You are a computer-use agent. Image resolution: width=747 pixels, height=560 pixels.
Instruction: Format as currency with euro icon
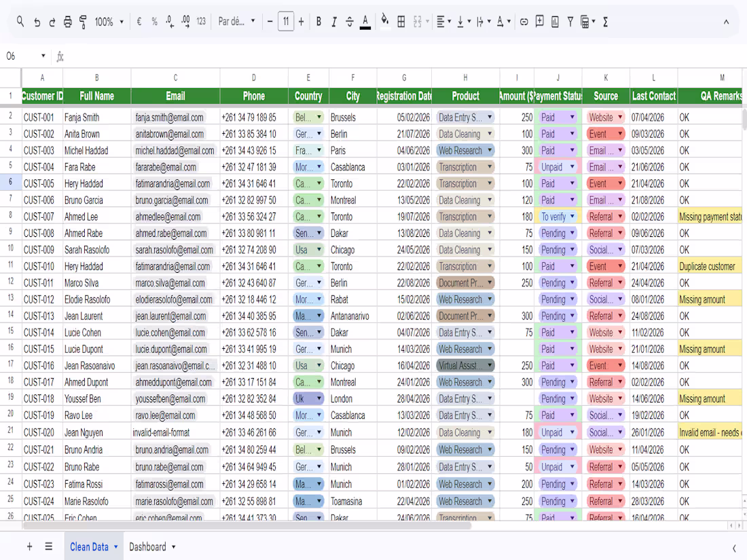tap(139, 22)
